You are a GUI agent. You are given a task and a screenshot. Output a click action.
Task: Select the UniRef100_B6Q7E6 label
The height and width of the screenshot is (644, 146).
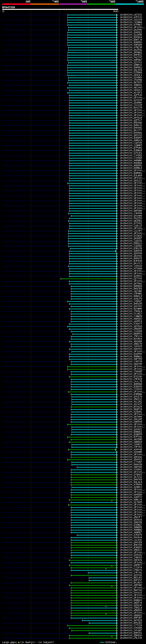[x=131, y=289]
